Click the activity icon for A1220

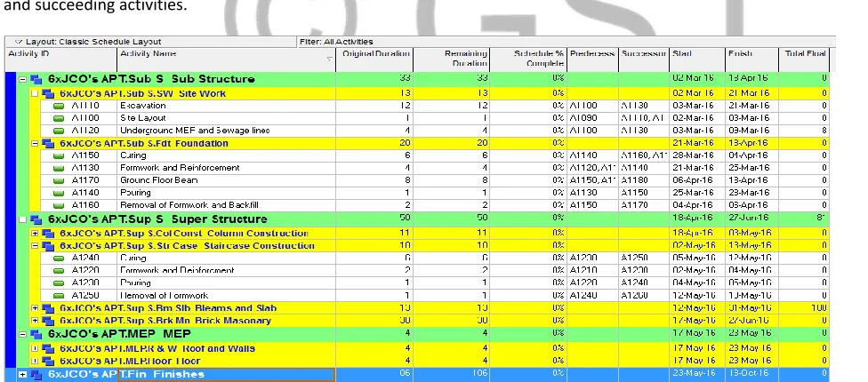point(59,271)
